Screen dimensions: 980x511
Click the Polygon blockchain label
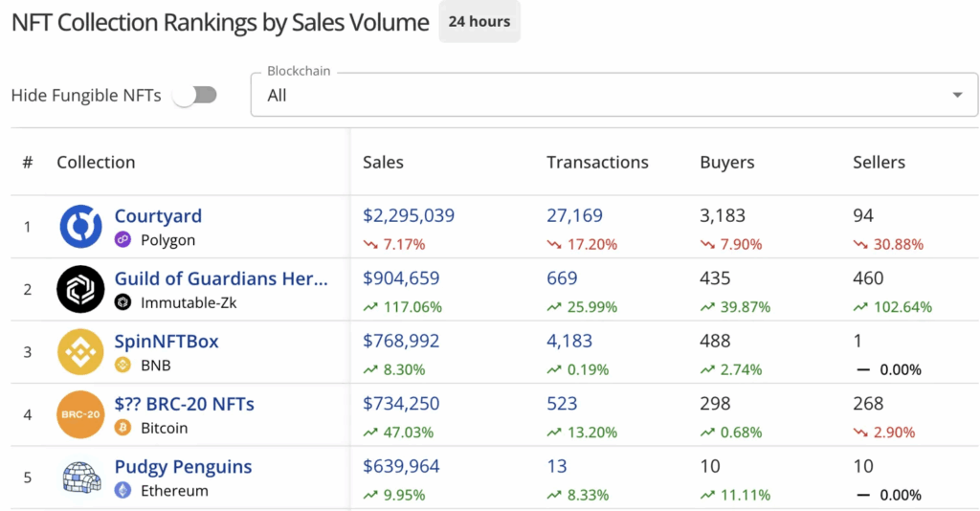click(x=167, y=240)
